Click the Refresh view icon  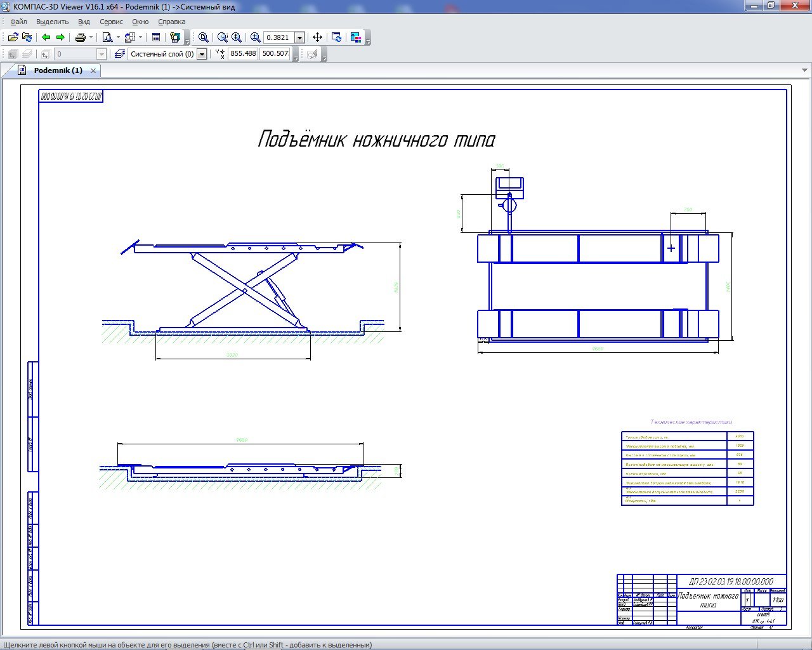tap(337, 37)
